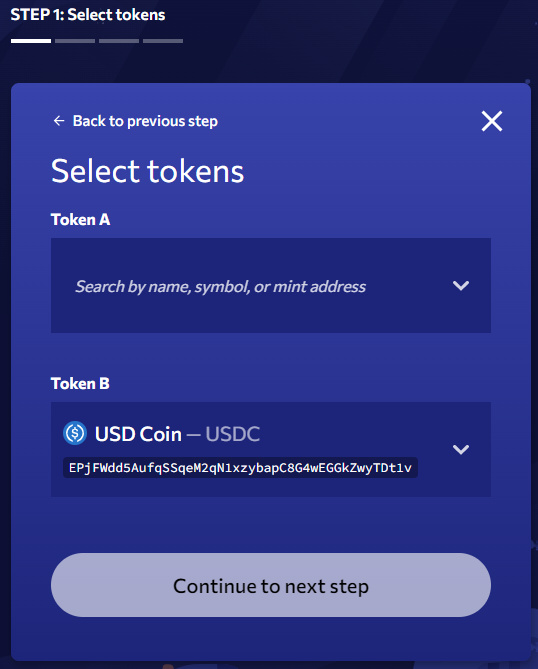Click the STEP 1: Select tokens title
Viewport: 538px width, 669px height.
coord(87,15)
